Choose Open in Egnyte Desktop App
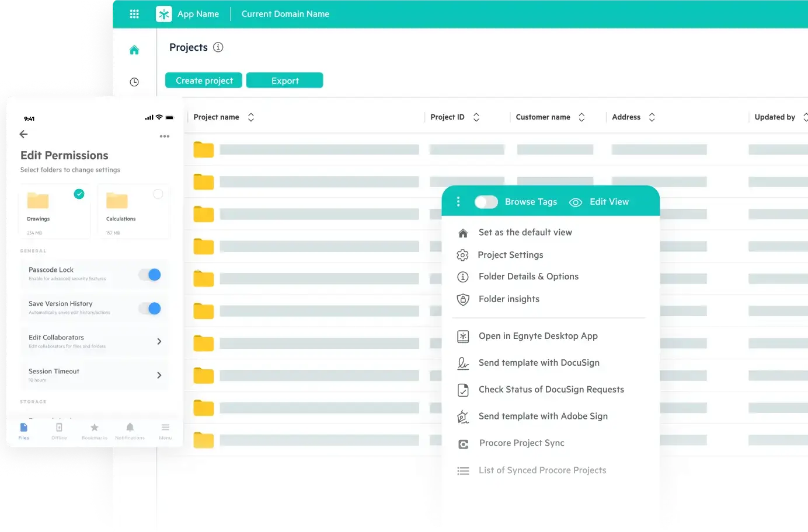The height and width of the screenshot is (532, 808). point(538,336)
